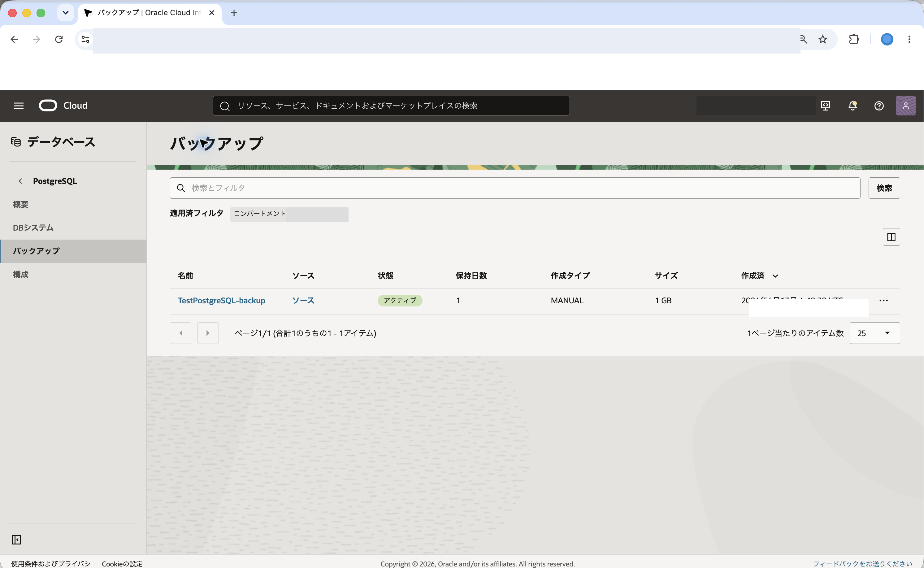Go to next page of results
The height and width of the screenshot is (568, 924).
coord(208,333)
